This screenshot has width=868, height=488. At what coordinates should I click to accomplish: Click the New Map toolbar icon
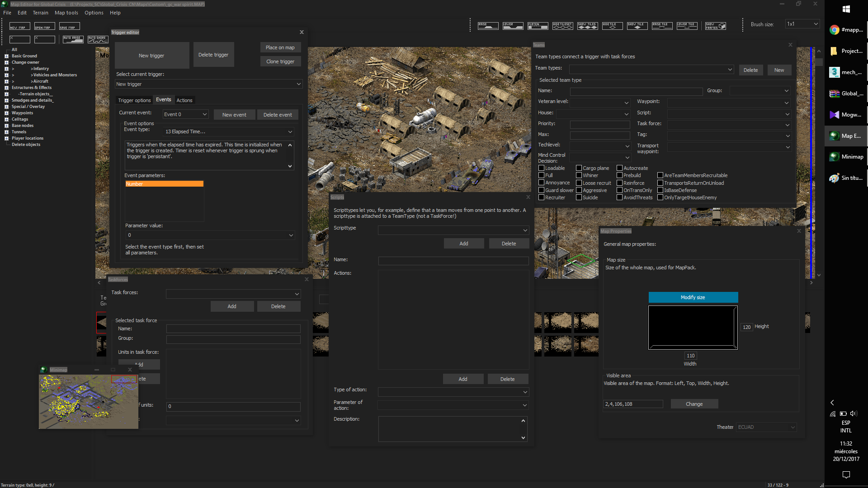(x=19, y=26)
